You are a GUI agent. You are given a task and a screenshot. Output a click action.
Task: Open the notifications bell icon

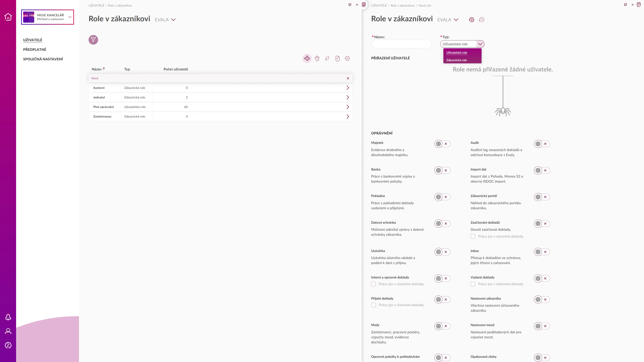8,317
